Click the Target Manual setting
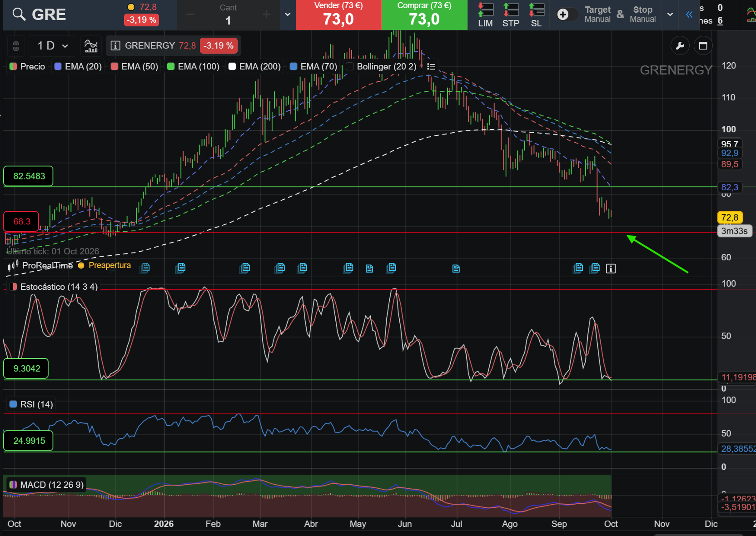756x536 pixels. 597,15
